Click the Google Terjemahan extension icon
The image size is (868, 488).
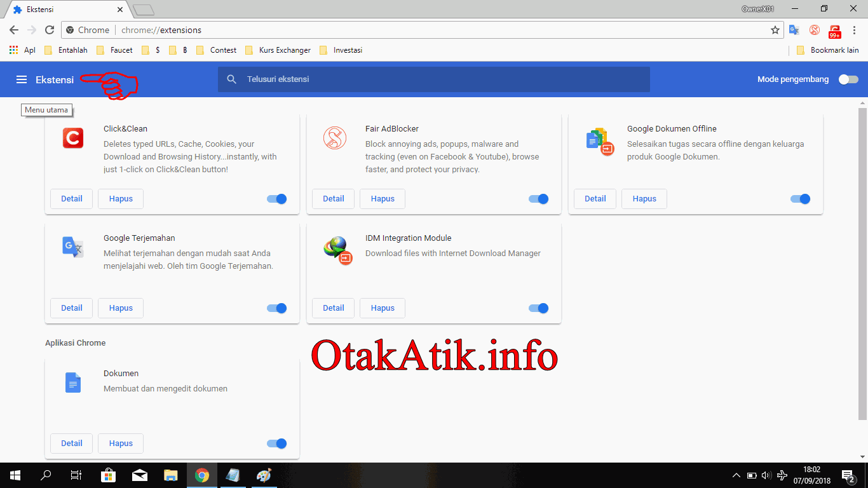click(x=73, y=247)
